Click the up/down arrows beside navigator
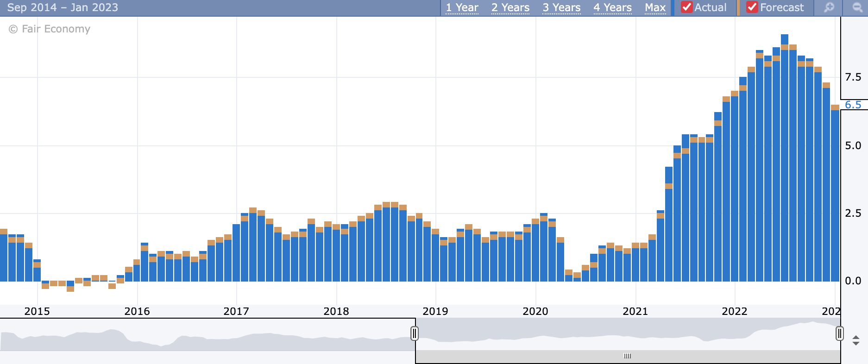This screenshot has height=364, width=868. pos(856,340)
